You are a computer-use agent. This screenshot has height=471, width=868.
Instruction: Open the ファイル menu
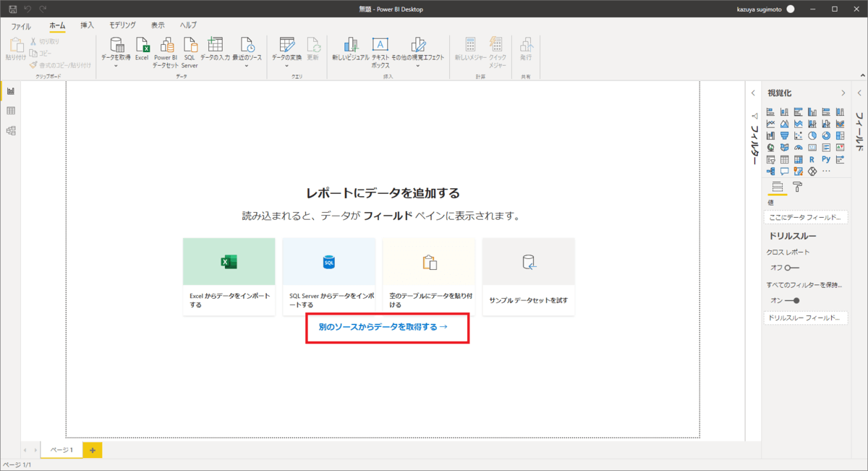coord(21,25)
